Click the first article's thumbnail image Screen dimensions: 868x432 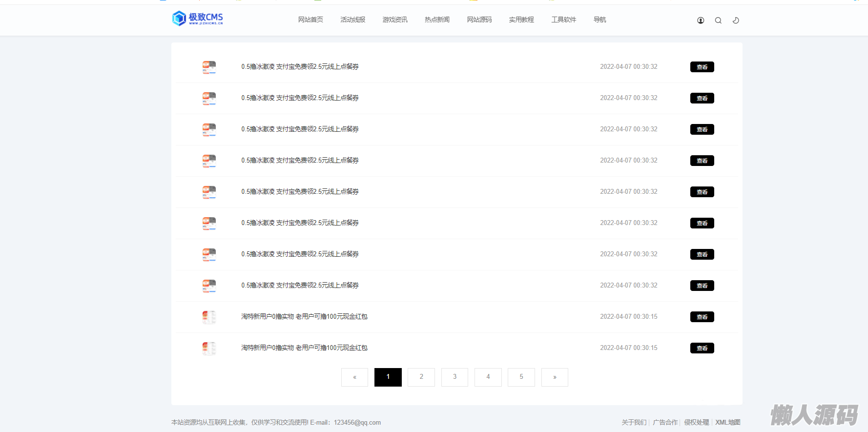209,67
